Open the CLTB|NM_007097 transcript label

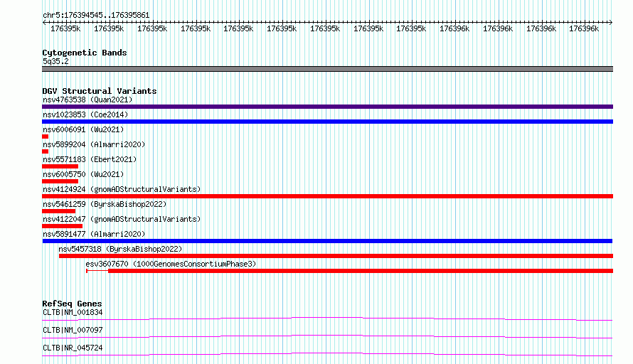[73, 330]
